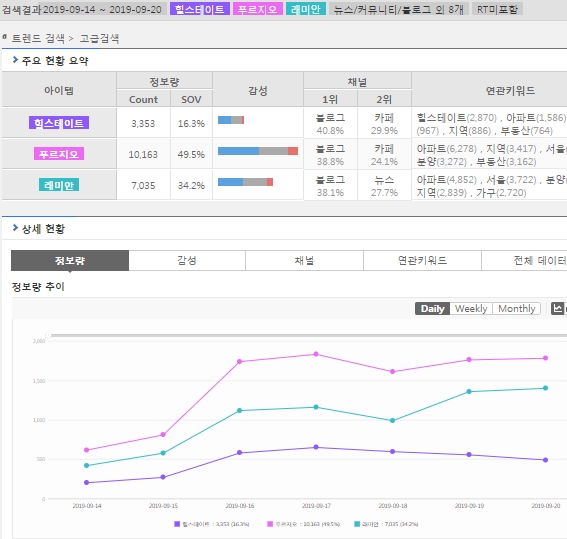Screen dimensions: 567x539
Task: Click the date range 2019-09-14 ~ 2019-09-20
Action: [102, 9]
